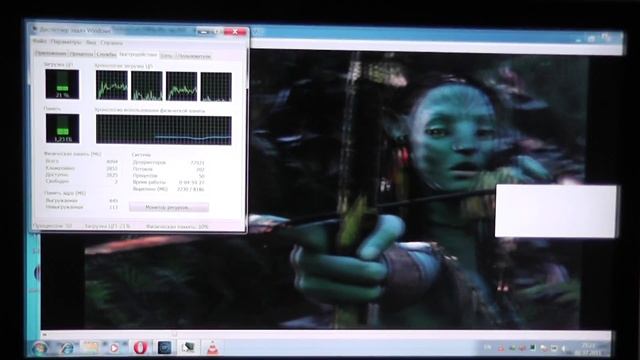
Task: Click the Task Manager title bar icon
Action: tap(35, 29)
